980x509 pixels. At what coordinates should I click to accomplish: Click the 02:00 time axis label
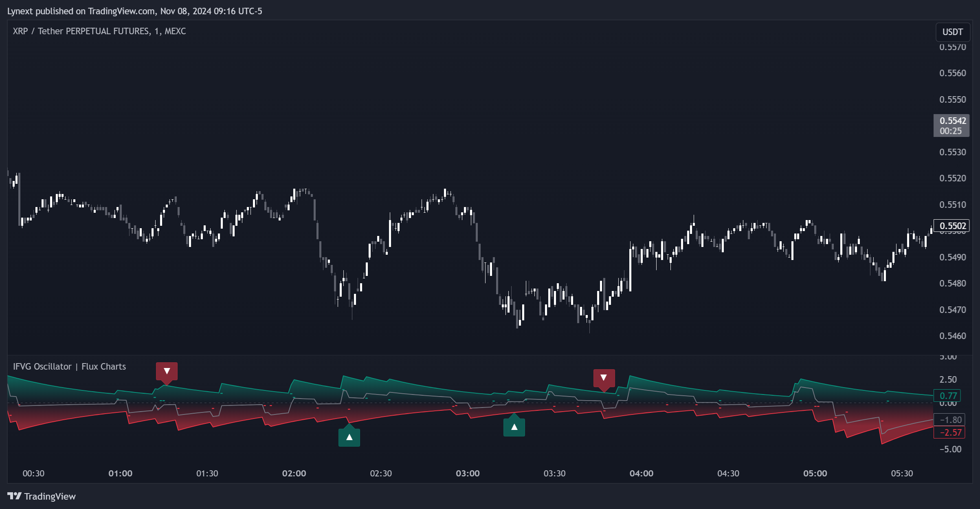294,474
